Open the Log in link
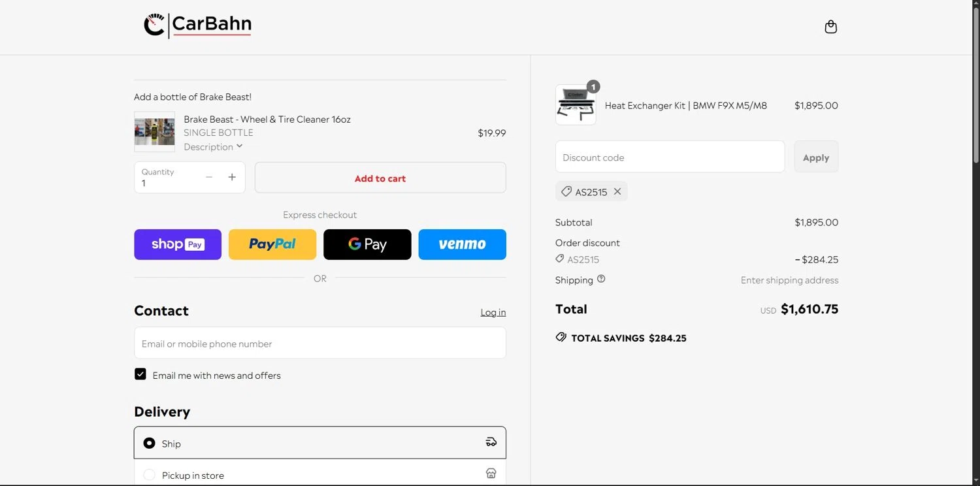This screenshot has height=486, width=980. click(x=493, y=312)
